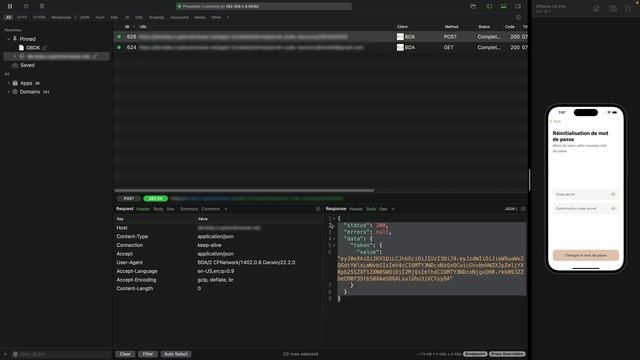Open the Response Raw tab
Image resolution: width=640 pixels, height=360 pixels.
(x=383, y=209)
